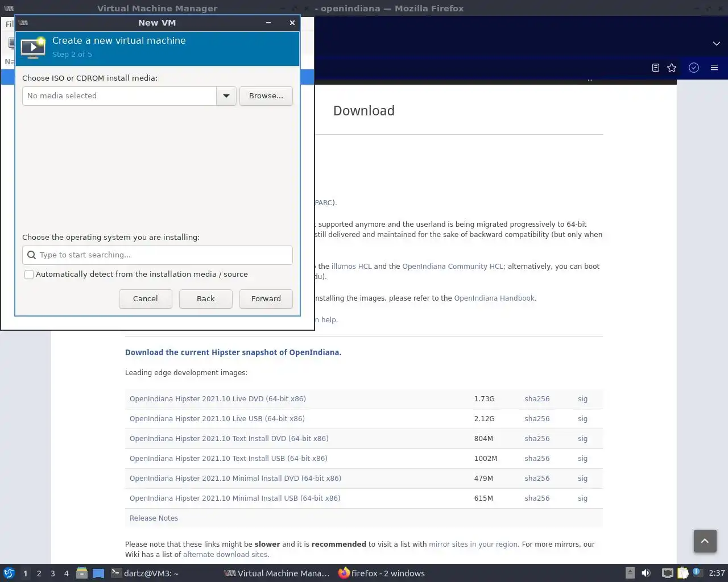This screenshot has width=728, height=582.
Task: Open the clipboard tray icon
Action: (682, 573)
